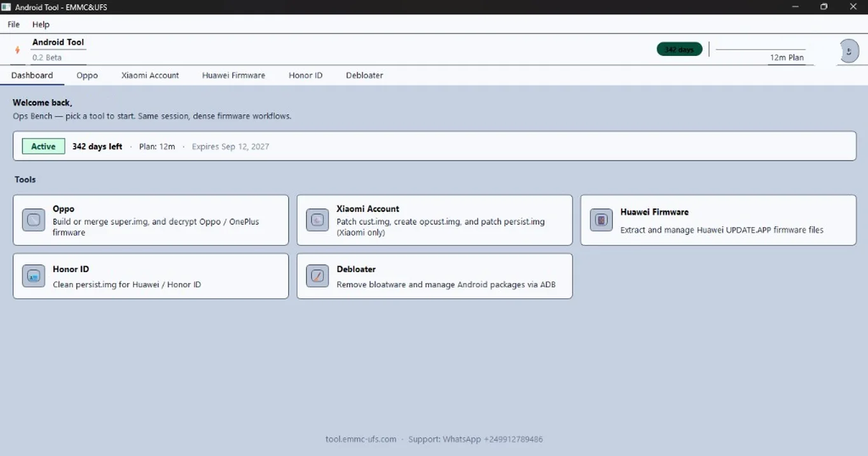Click the Oppo tool card icon

coord(34,220)
